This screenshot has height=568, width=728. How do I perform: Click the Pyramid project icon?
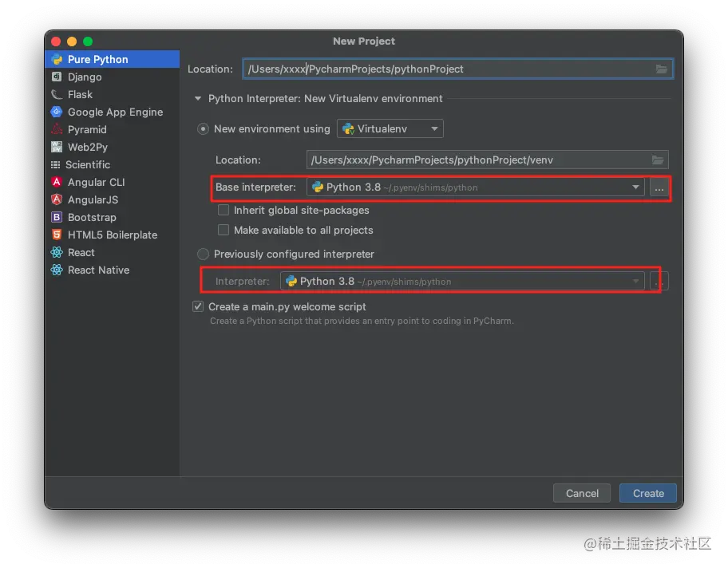tap(57, 129)
